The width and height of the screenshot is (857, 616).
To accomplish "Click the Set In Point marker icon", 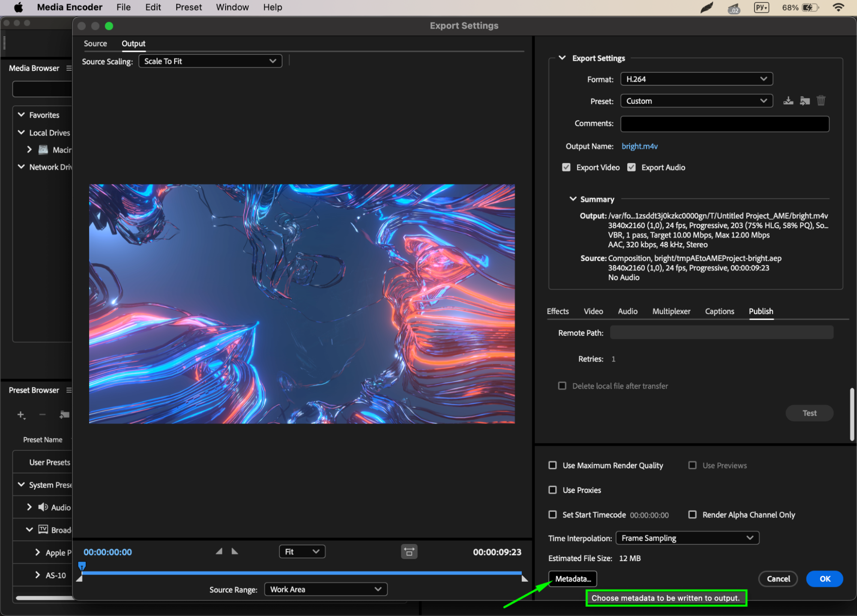I will click(219, 551).
